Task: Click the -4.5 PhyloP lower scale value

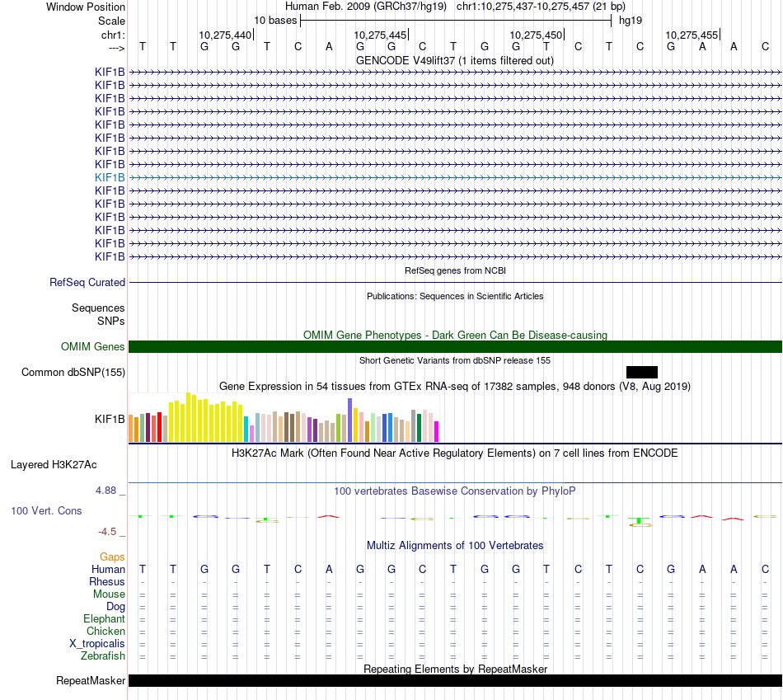Action: click(107, 532)
